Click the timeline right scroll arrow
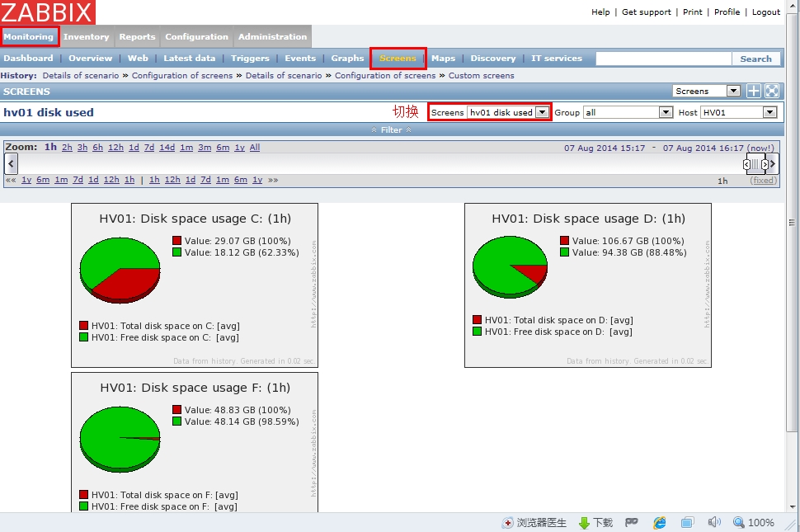The width and height of the screenshot is (800, 532). (x=774, y=164)
